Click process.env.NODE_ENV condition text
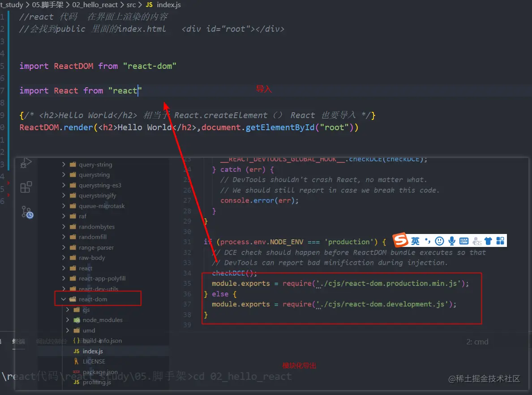 point(262,242)
